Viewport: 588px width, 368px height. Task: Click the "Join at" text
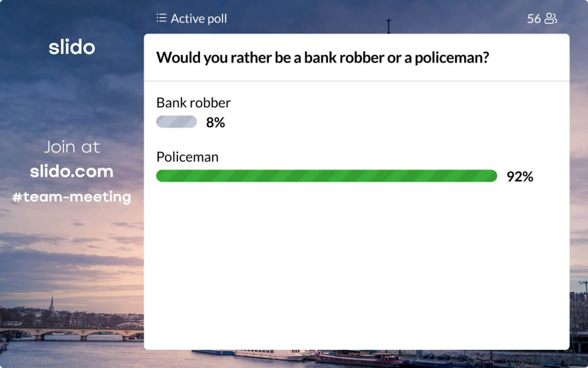coord(72,147)
